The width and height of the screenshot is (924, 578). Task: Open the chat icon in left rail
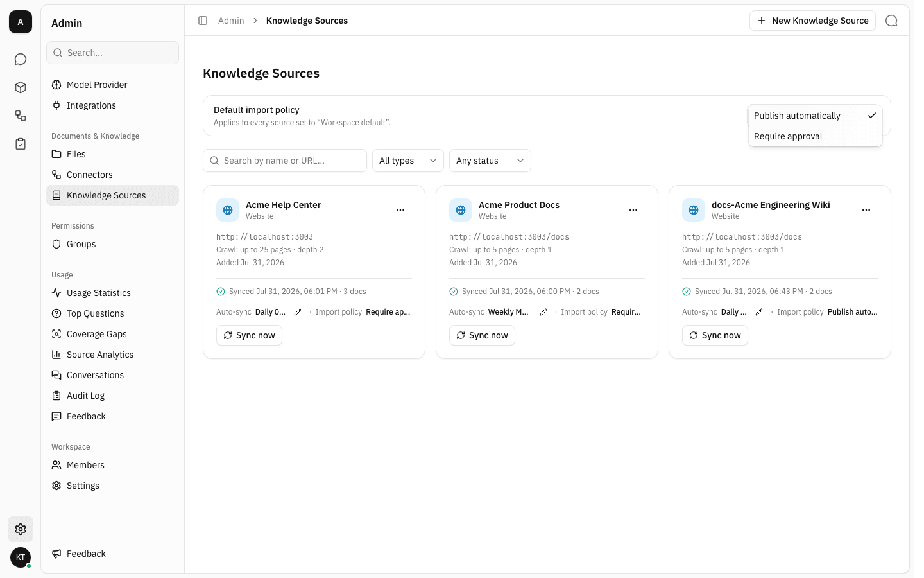point(21,59)
